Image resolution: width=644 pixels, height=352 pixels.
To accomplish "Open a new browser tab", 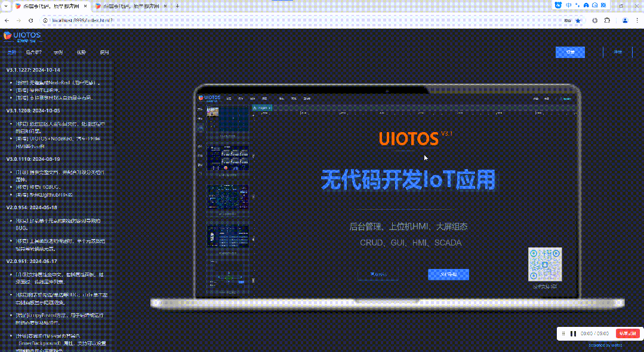I will click(x=177, y=6).
